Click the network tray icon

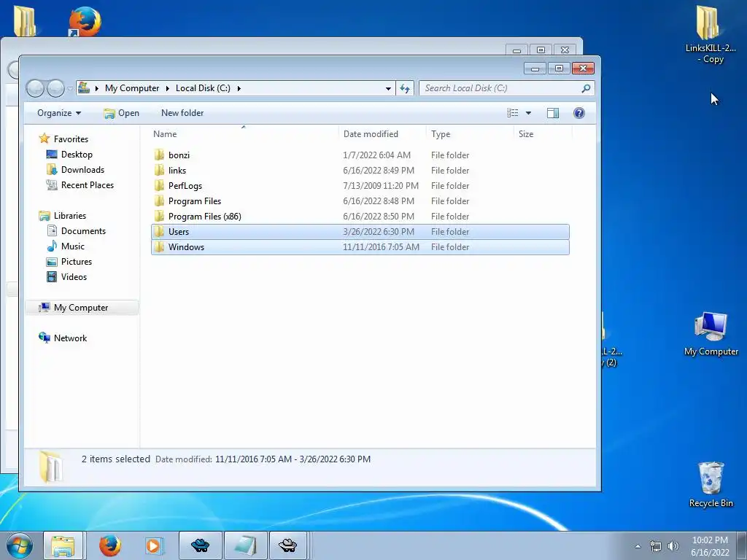(x=656, y=546)
